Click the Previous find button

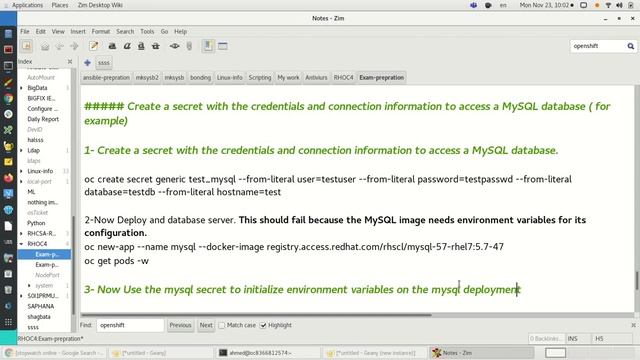tap(180, 325)
